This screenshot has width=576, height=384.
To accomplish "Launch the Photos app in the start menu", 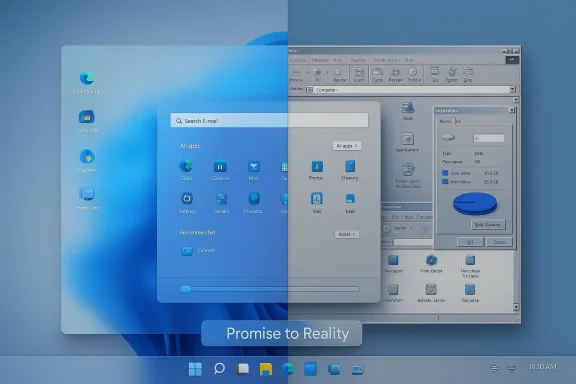I will pyautogui.click(x=317, y=166).
